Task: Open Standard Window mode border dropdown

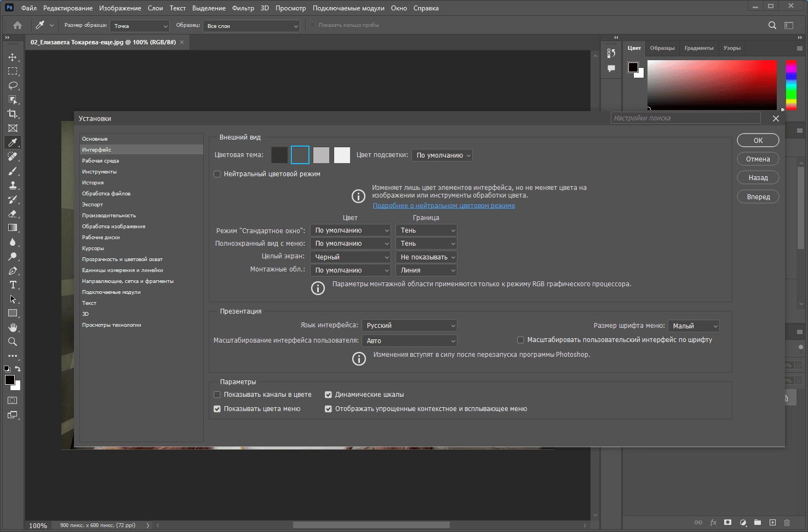Action: pyautogui.click(x=426, y=230)
